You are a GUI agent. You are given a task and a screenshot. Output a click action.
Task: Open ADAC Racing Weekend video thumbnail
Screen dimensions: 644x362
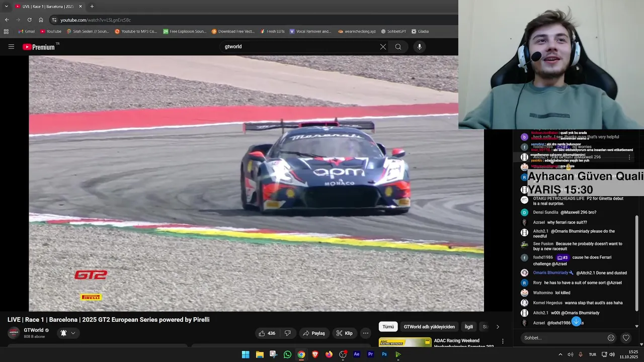click(405, 342)
